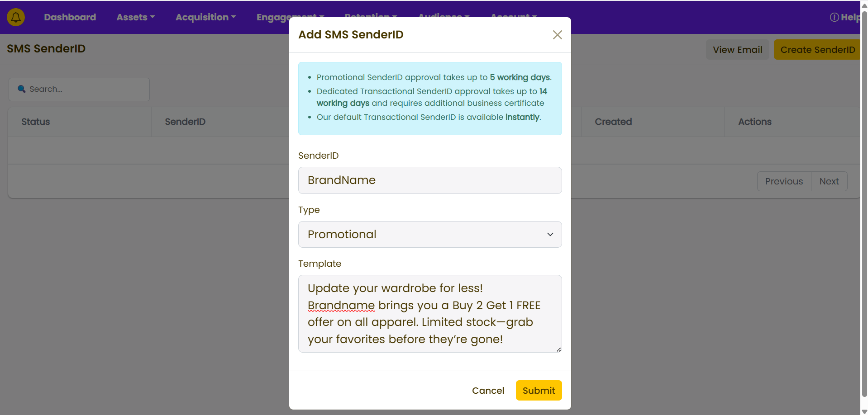Click the View Email button
Screen dimensions: 868x415
pos(737,50)
